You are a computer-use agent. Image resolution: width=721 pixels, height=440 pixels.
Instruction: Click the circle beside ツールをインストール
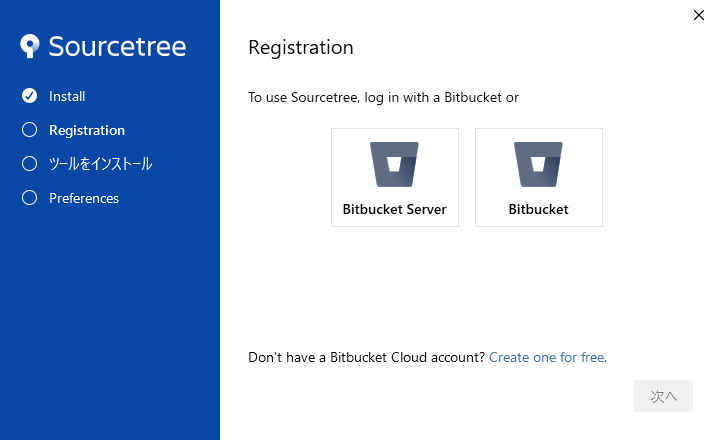[x=29, y=164]
